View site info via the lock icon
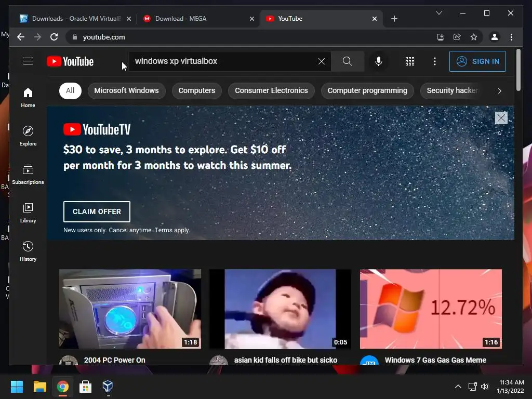The image size is (532, 399). click(x=75, y=37)
